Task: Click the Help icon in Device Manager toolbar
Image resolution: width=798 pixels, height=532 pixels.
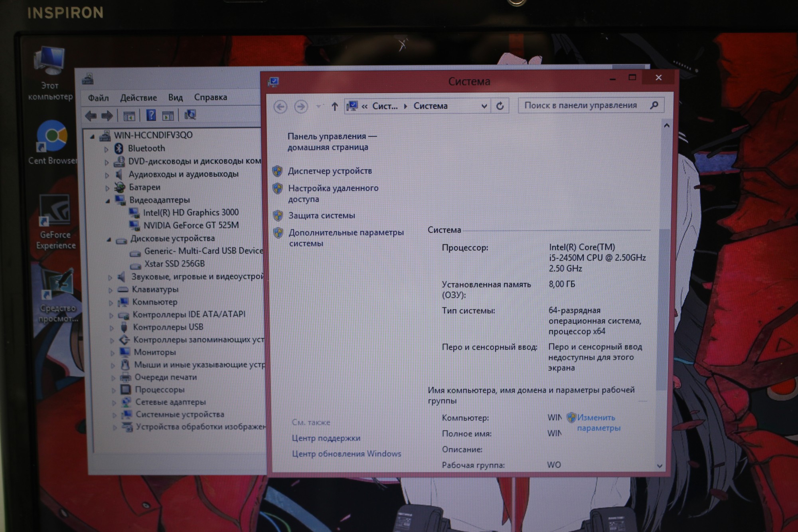Action: (151, 115)
